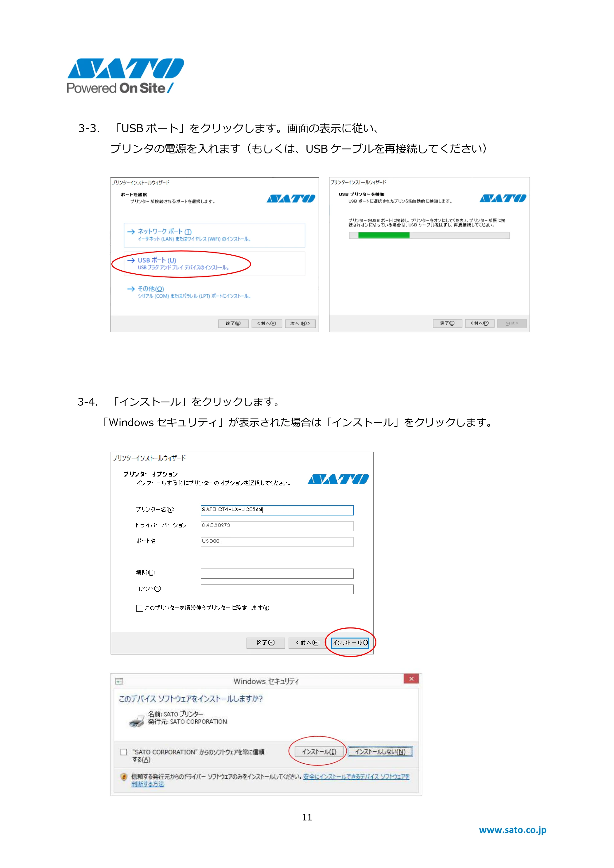614x868 pixels.
Task: Click the Windows セキュリティ title bar icon
Action: pyautogui.click(x=119, y=681)
